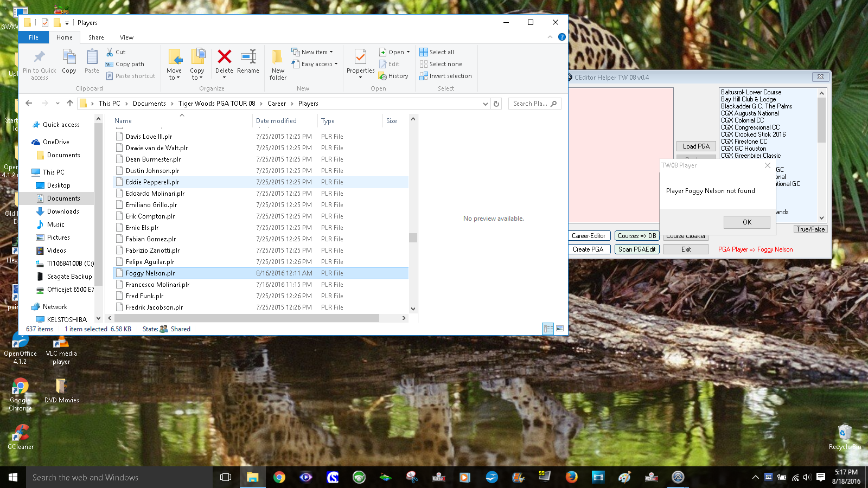Open File Explorer on taskbar
868x488 pixels.
(252, 477)
